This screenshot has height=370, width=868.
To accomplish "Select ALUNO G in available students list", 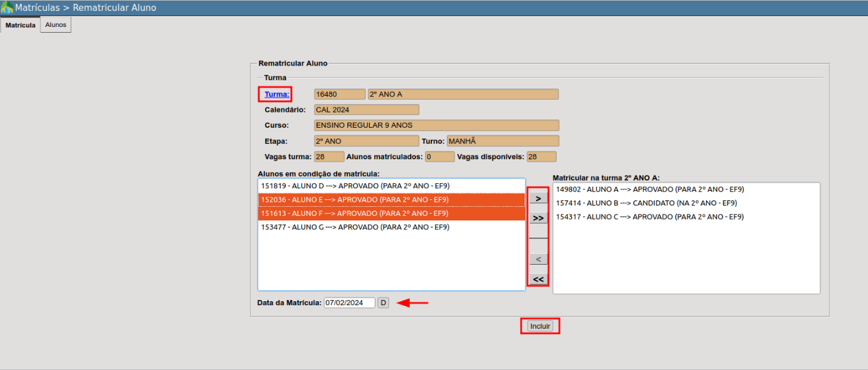I will point(355,227).
